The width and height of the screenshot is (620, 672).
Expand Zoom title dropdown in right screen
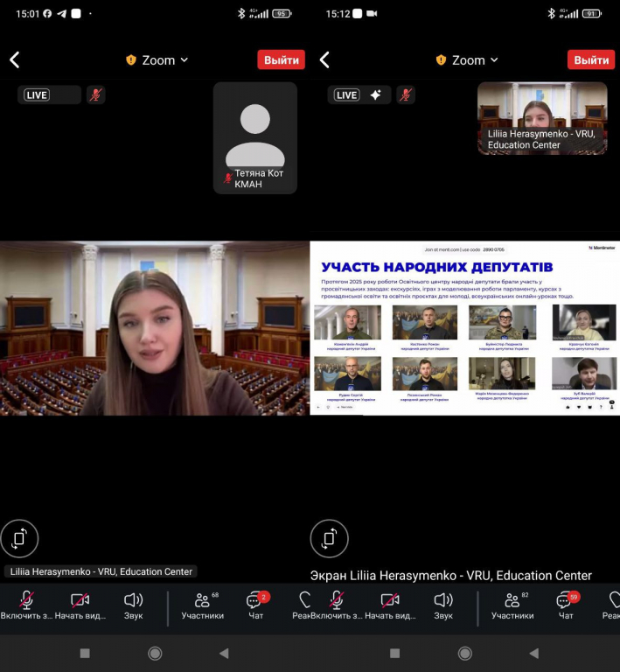(468, 60)
